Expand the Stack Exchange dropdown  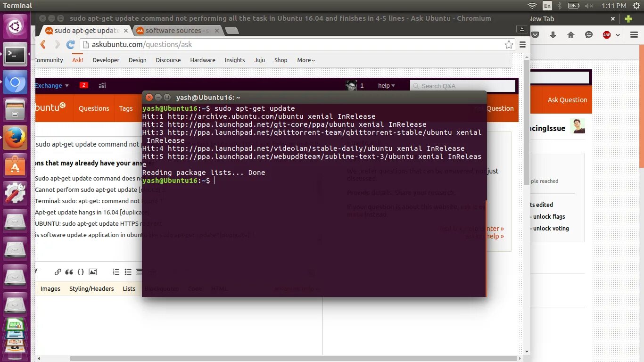[x=52, y=85]
